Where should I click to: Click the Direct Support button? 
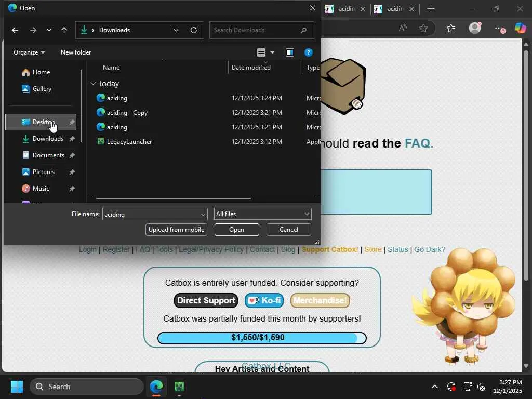pyautogui.click(x=206, y=301)
